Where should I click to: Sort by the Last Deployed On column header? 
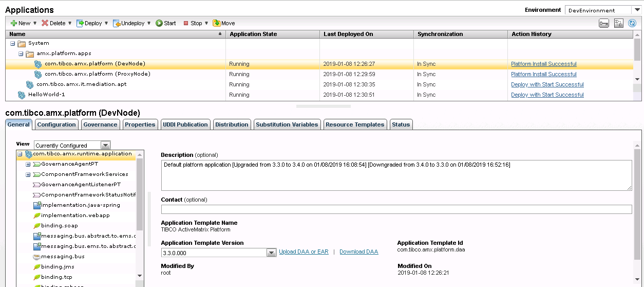pos(367,34)
